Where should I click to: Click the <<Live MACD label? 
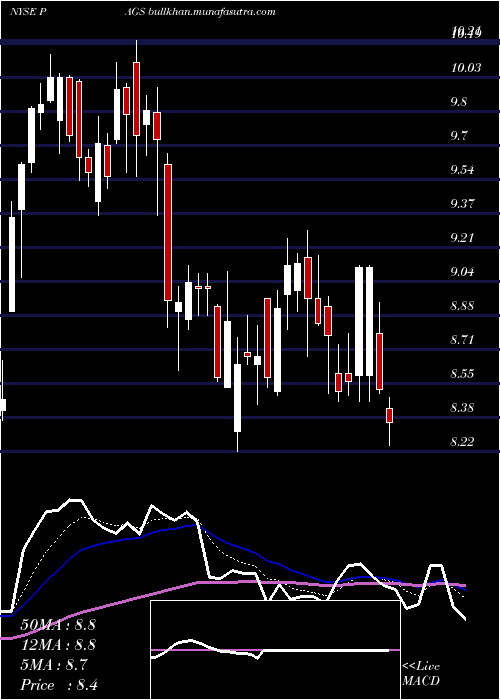[421, 674]
